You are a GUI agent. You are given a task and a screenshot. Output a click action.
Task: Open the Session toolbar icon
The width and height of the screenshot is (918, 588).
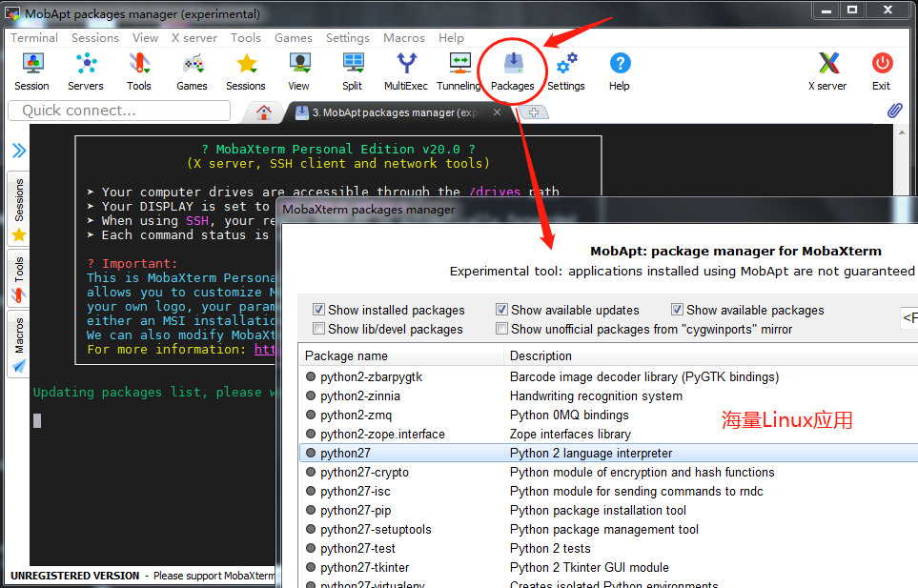(31, 71)
